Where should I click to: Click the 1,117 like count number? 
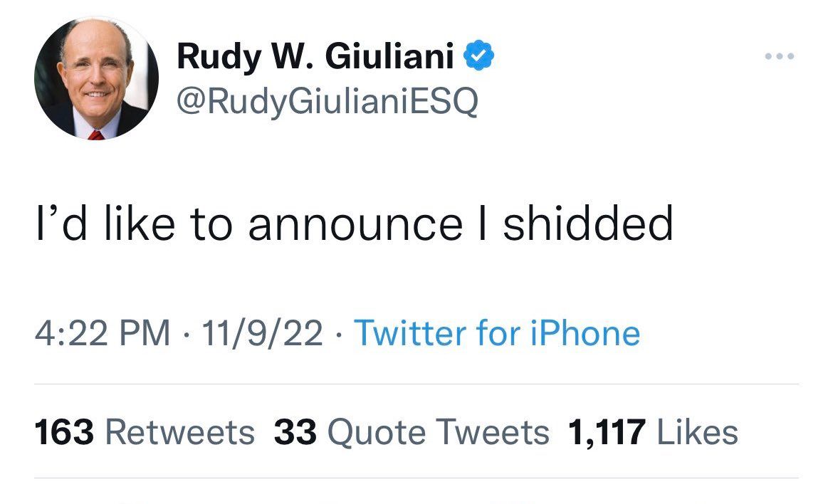click(606, 432)
